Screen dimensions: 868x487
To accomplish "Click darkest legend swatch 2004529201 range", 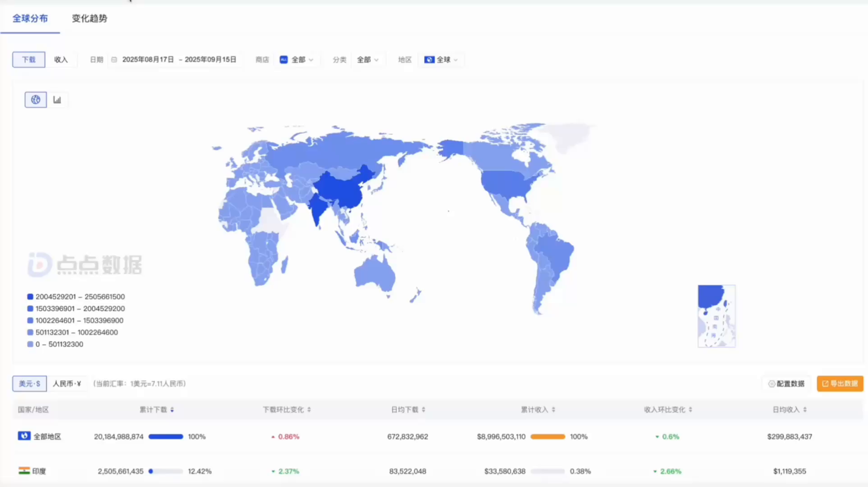I will click(30, 297).
